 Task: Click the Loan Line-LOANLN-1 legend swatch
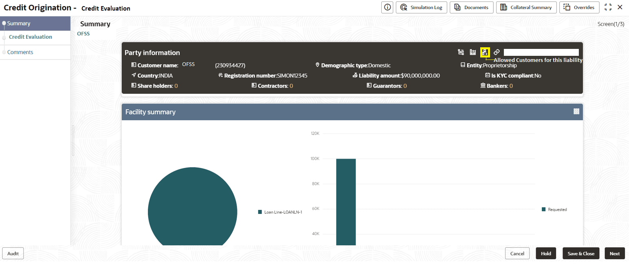tap(260, 212)
